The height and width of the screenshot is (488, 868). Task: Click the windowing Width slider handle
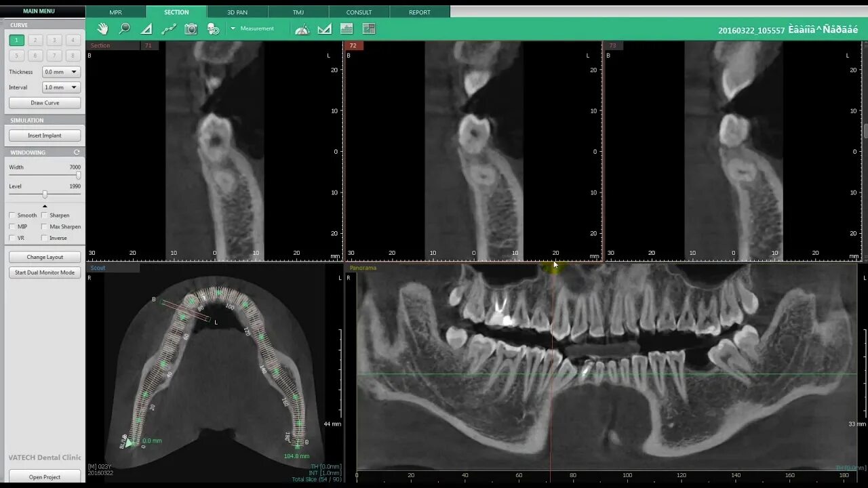78,176
